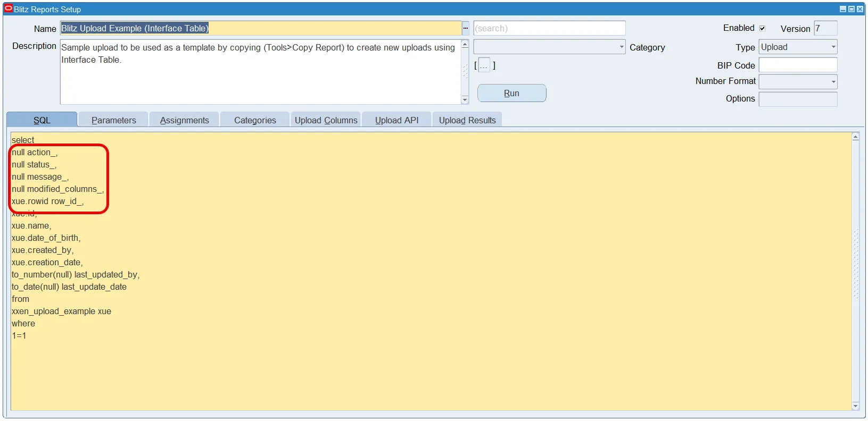Click the 'xue.created_by,' SQL line
This screenshot has height=421, width=868.
pyautogui.click(x=43, y=250)
